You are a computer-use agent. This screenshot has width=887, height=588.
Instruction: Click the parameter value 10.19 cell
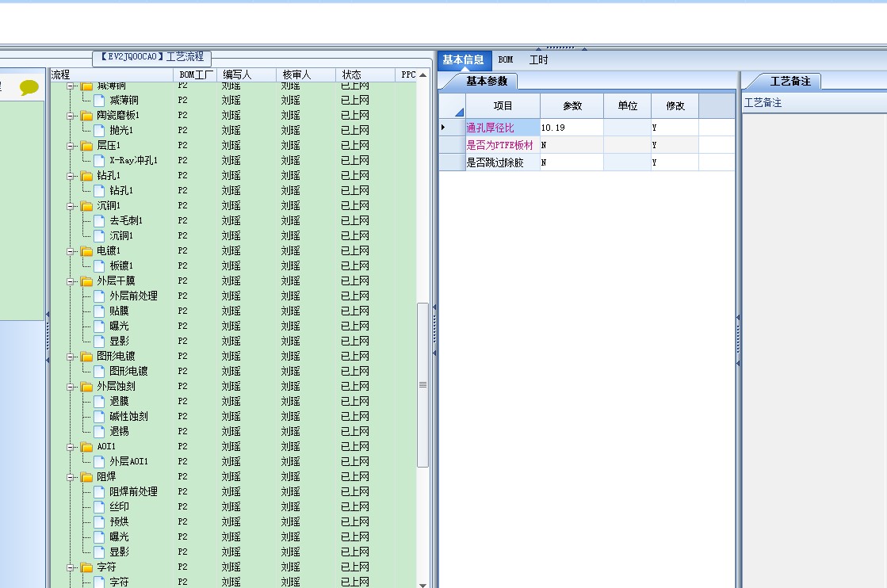[572, 128]
